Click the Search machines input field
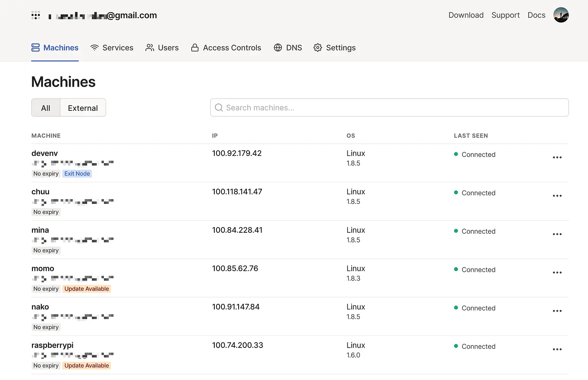Viewport: 588px width, 380px height. (x=389, y=107)
